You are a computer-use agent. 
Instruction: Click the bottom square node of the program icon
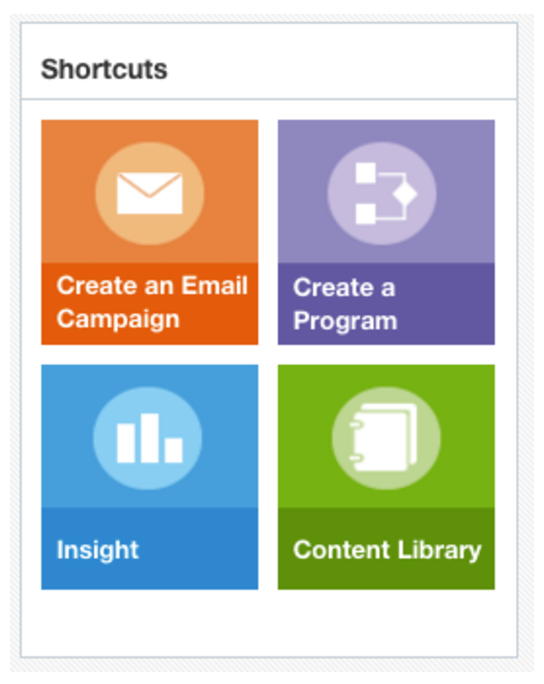[366, 214]
